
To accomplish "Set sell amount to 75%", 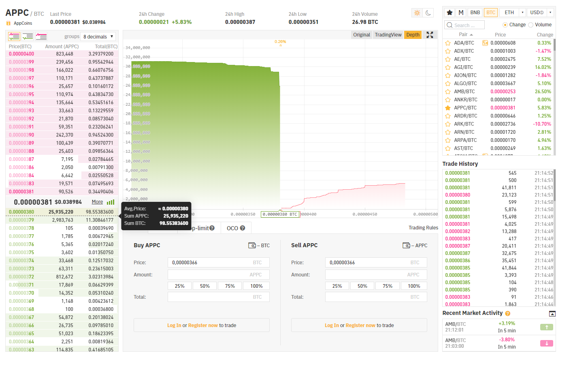I will 388,286.
